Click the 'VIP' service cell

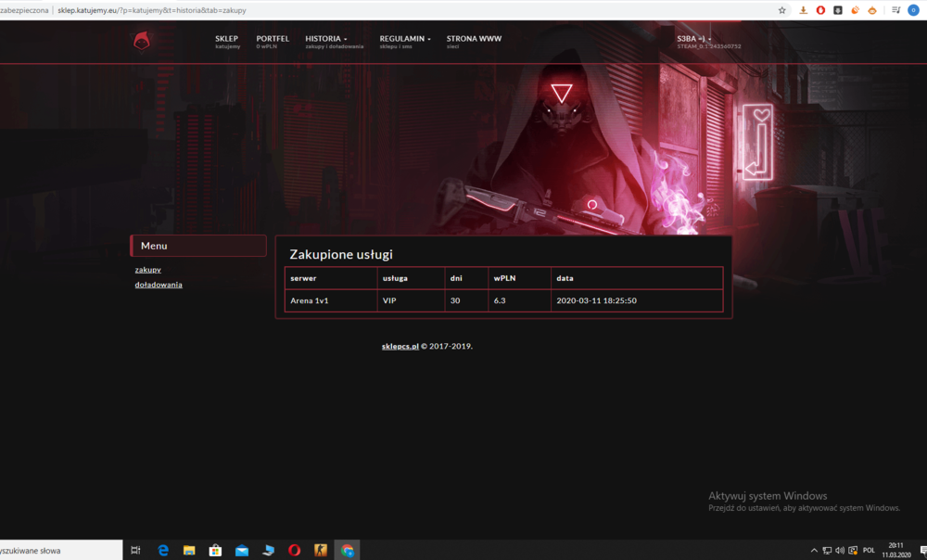click(411, 300)
